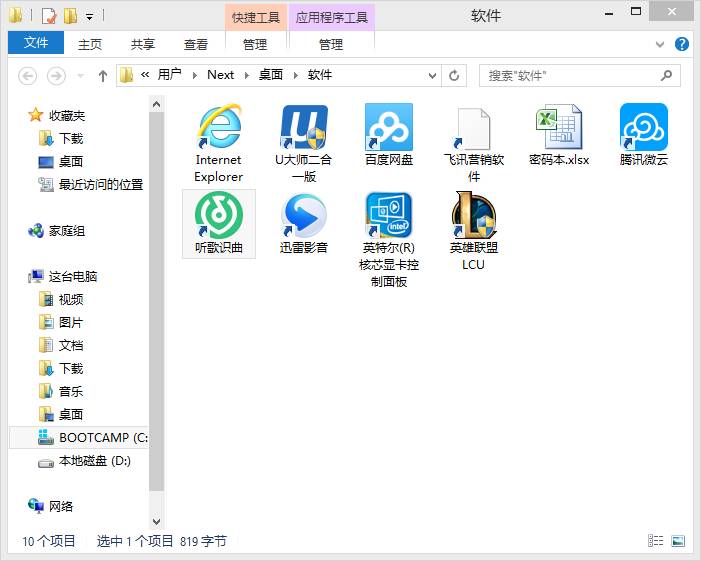The width and height of the screenshot is (701, 561).
Task: Open 管理 tab under 应用程序工具
Action: [x=331, y=44]
